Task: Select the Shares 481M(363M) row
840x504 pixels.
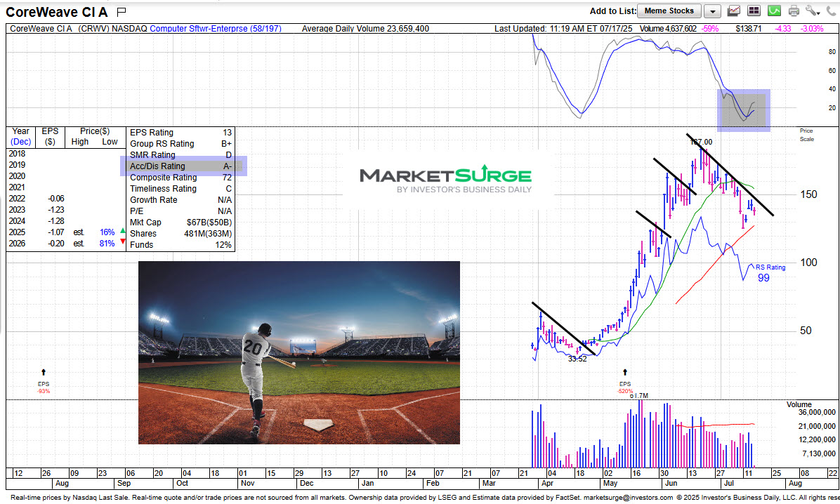Action: coord(181,234)
